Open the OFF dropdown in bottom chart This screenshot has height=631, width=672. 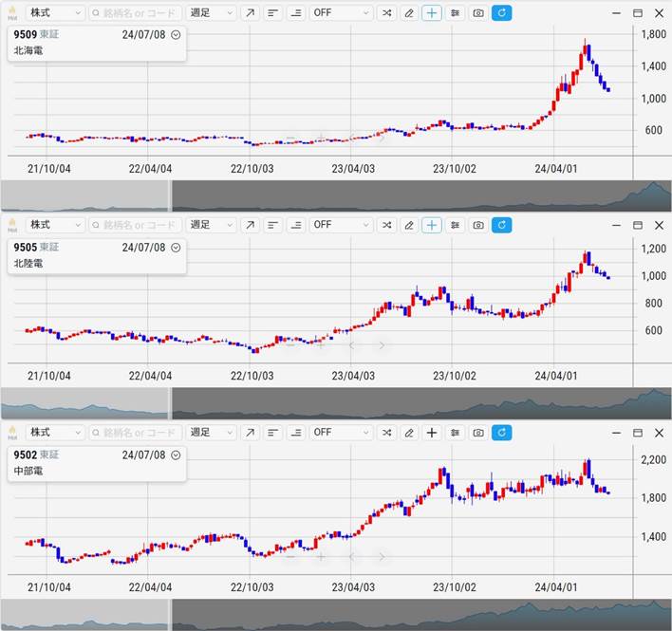pyautogui.click(x=342, y=433)
